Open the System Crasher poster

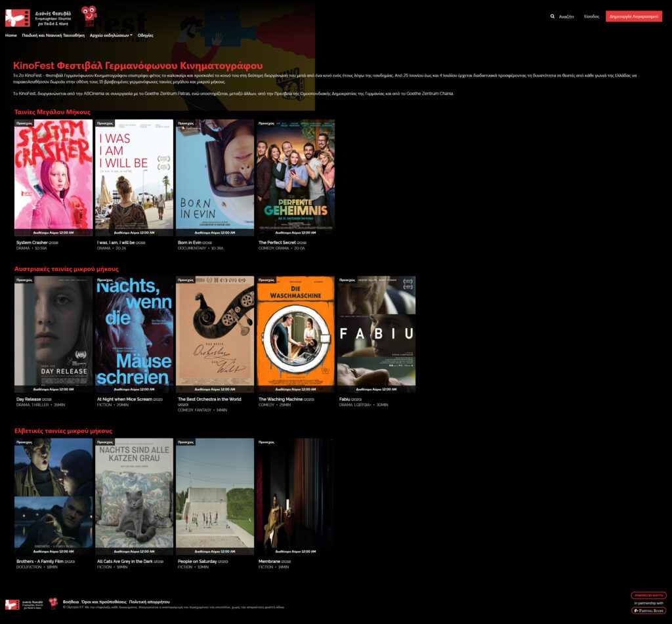click(54, 177)
